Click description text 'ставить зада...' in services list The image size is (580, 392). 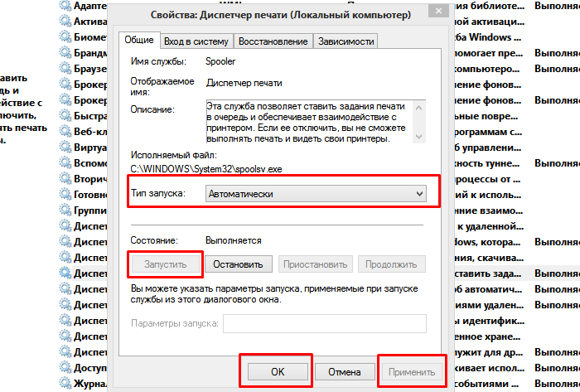(488, 273)
